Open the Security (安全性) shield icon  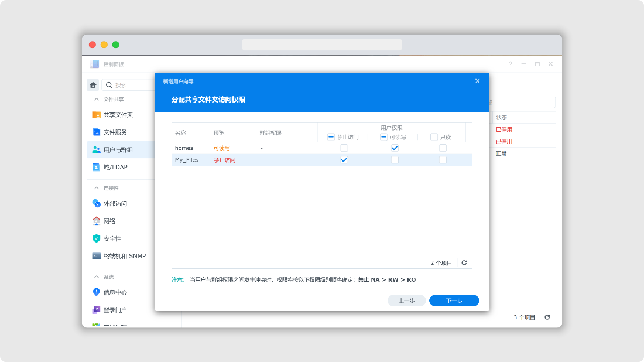click(x=97, y=239)
